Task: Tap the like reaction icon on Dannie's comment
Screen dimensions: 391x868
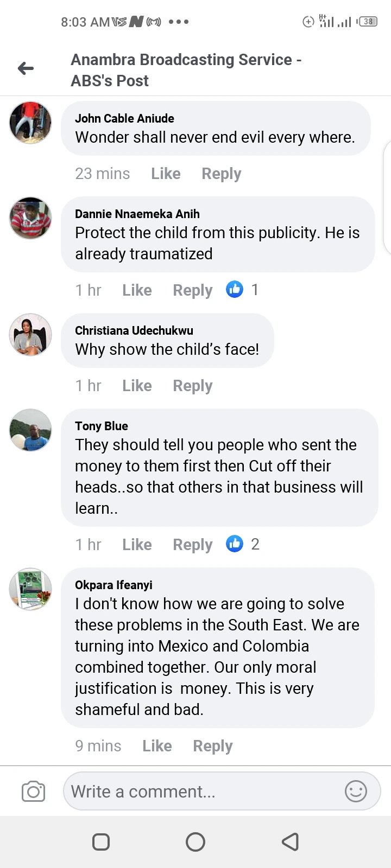Action: click(x=235, y=290)
